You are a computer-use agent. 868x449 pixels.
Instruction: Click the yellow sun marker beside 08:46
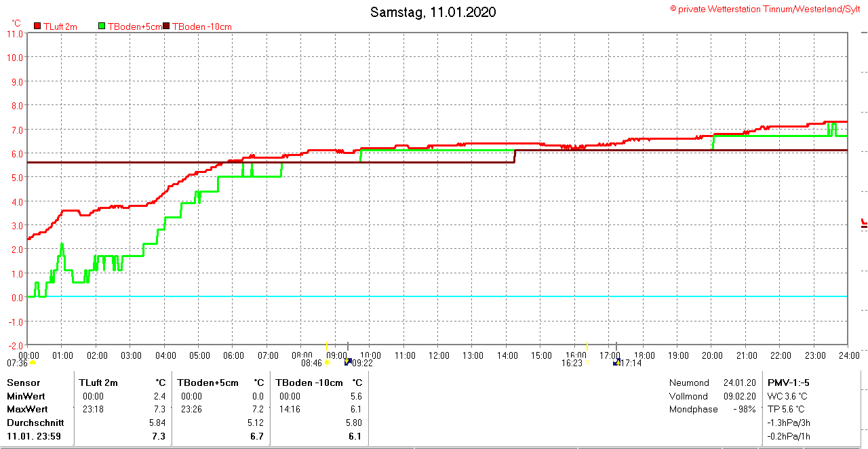pos(327,363)
